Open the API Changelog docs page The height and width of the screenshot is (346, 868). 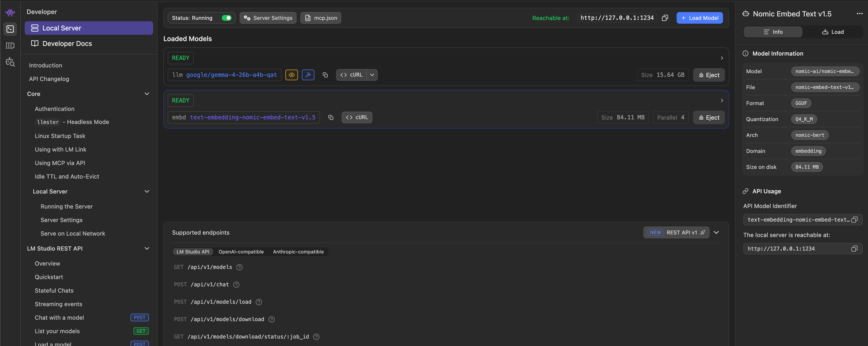(x=49, y=79)
